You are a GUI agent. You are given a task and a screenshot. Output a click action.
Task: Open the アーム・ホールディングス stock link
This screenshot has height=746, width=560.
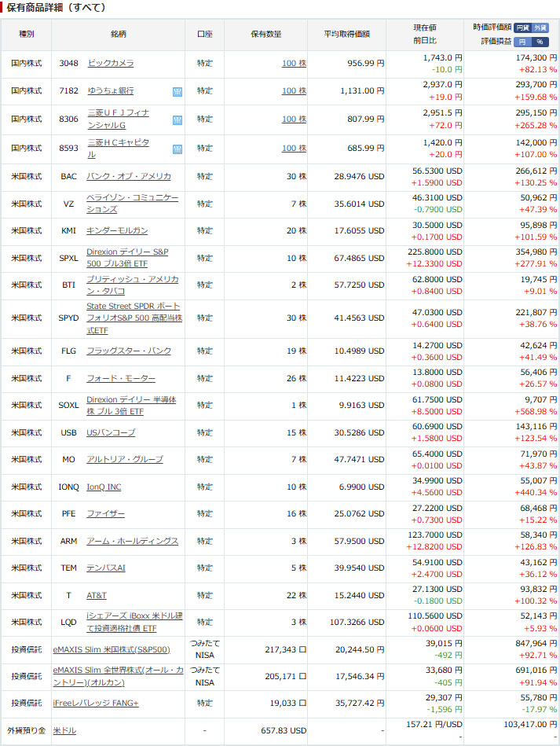pos(132,541)
